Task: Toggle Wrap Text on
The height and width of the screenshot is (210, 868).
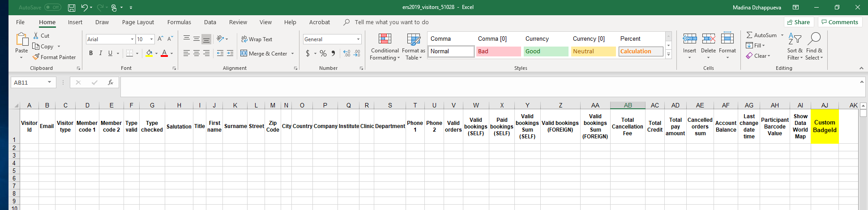Action: click(x=257, y=39)
